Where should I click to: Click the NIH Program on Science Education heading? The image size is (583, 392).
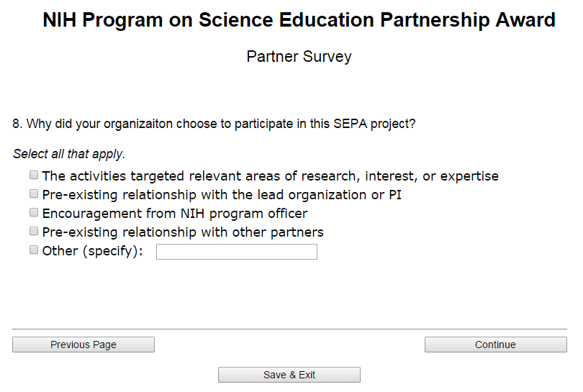[299, 20]
